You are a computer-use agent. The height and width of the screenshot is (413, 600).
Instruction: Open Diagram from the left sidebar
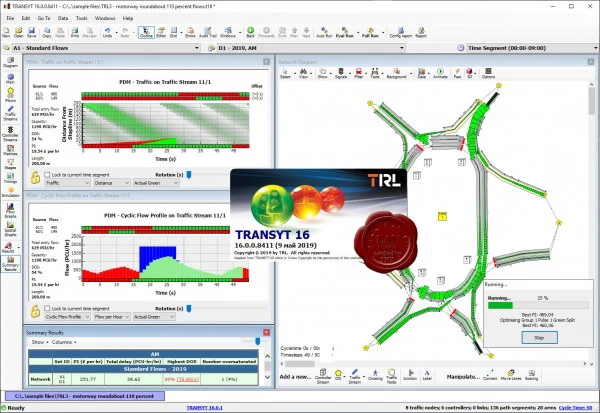coord(10,62)
